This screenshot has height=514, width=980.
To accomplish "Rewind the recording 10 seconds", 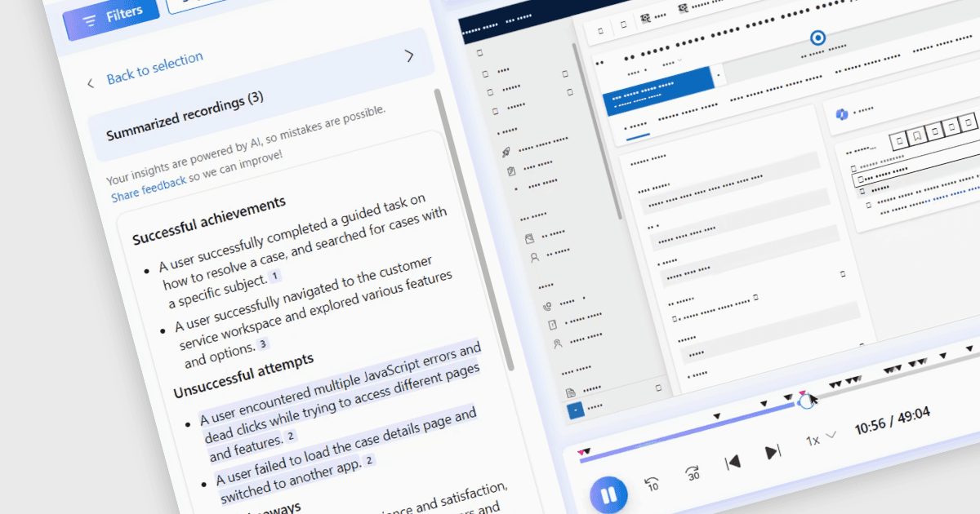I will pos(653,483).
